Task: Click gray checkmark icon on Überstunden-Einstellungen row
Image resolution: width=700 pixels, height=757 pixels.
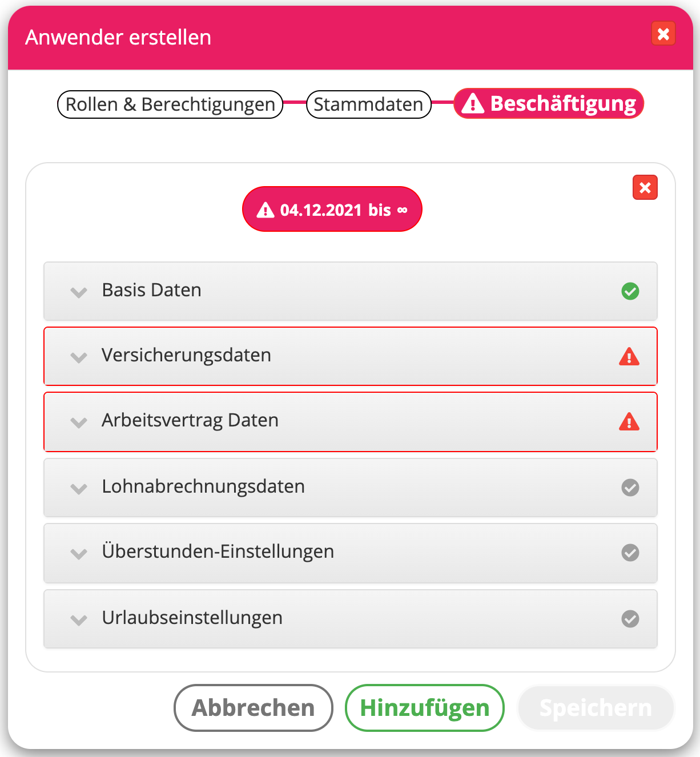Action: (630, 553)
